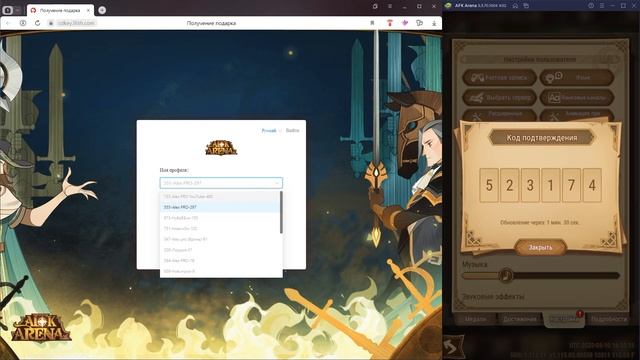The width and height of the screenshot is (640, 360).
Task: Click the Музыка volume slider knob
Action: pos(506,276)
